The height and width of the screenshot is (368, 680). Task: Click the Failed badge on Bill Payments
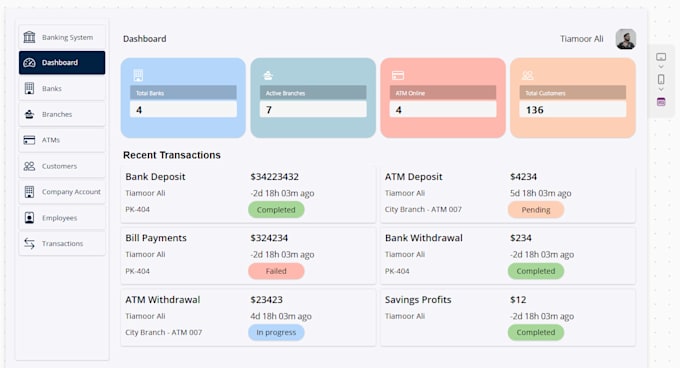click(x=276, y=271)
